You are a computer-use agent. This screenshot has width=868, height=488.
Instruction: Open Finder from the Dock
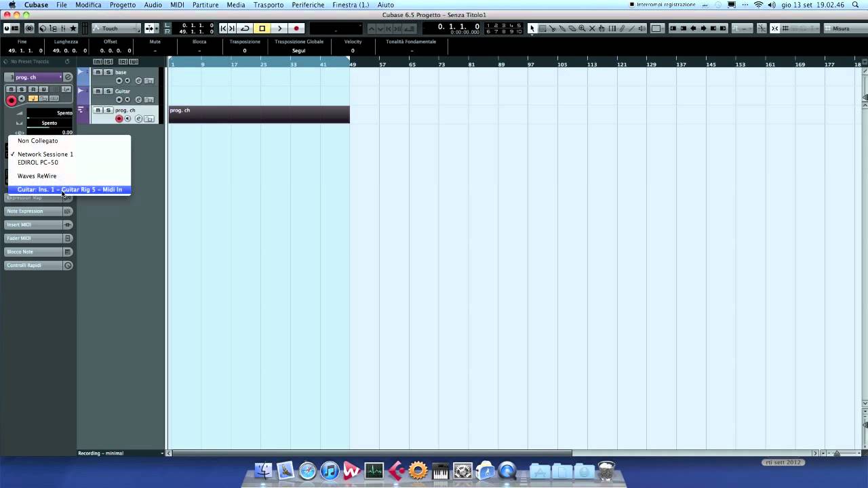(x=263, y=470)
